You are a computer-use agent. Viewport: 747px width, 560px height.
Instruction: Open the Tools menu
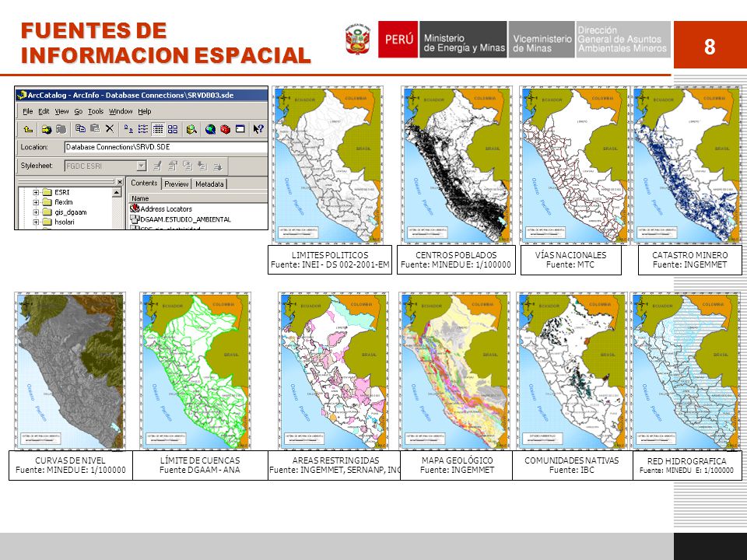(95, 111)
